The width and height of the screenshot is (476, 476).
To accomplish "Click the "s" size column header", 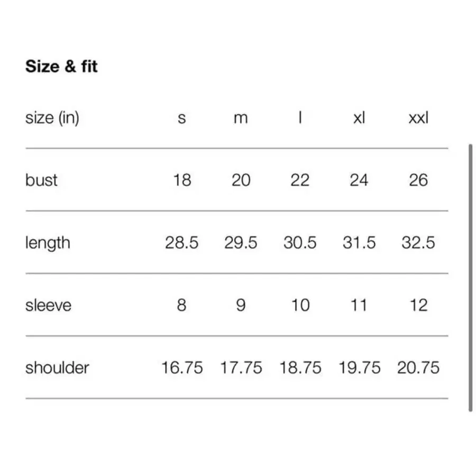I will click(x=181, y=118).
